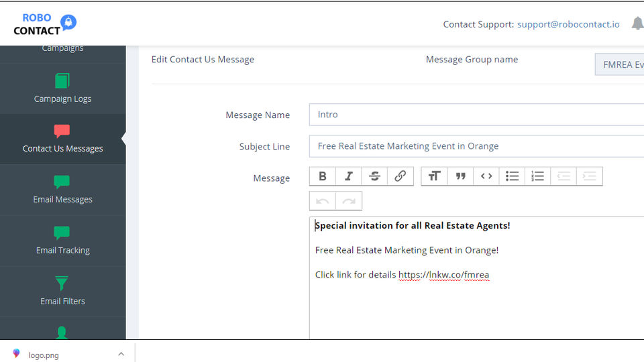Open the heading text size tool

point(434,176)
